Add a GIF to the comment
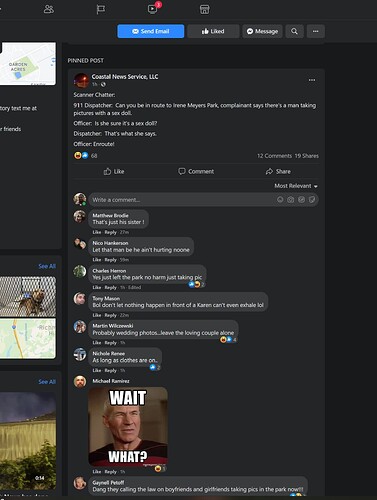 [x=301, y=199]
